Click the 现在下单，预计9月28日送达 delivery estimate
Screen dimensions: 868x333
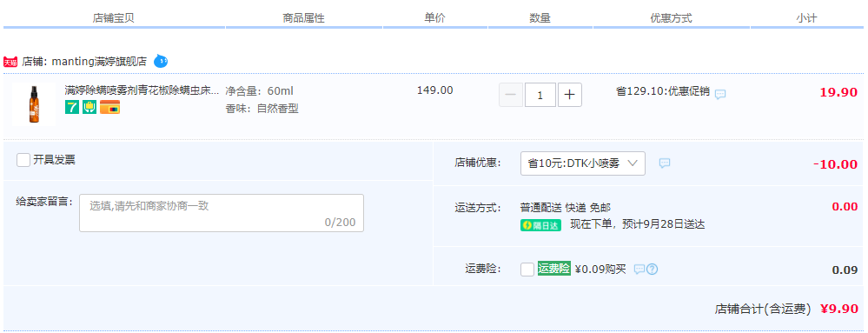tap(638, 225)
